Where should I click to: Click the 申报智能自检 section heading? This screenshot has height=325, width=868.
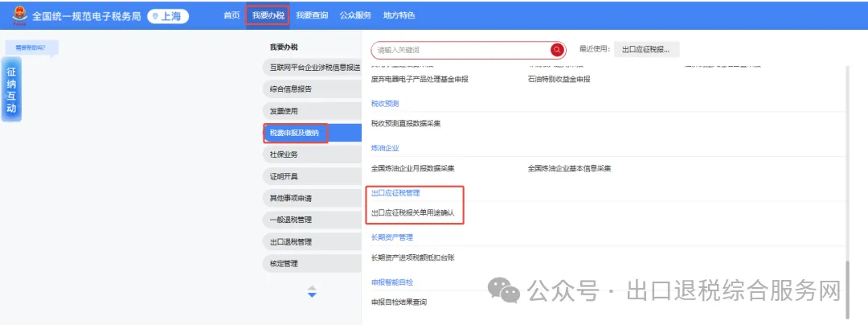point(392,282)
